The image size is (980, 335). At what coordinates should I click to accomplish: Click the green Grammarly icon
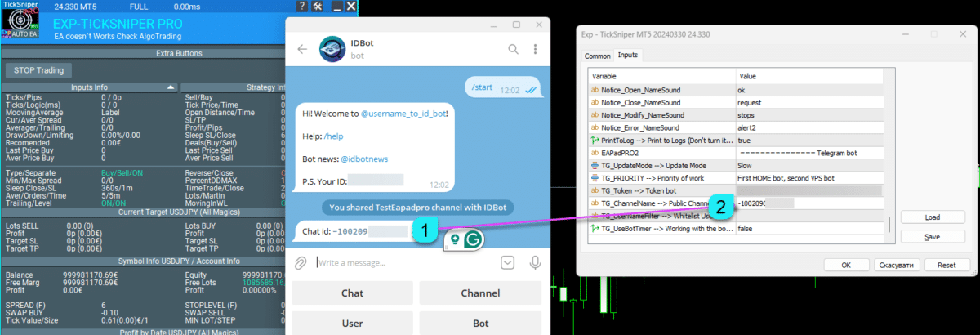tap(471, 239)
